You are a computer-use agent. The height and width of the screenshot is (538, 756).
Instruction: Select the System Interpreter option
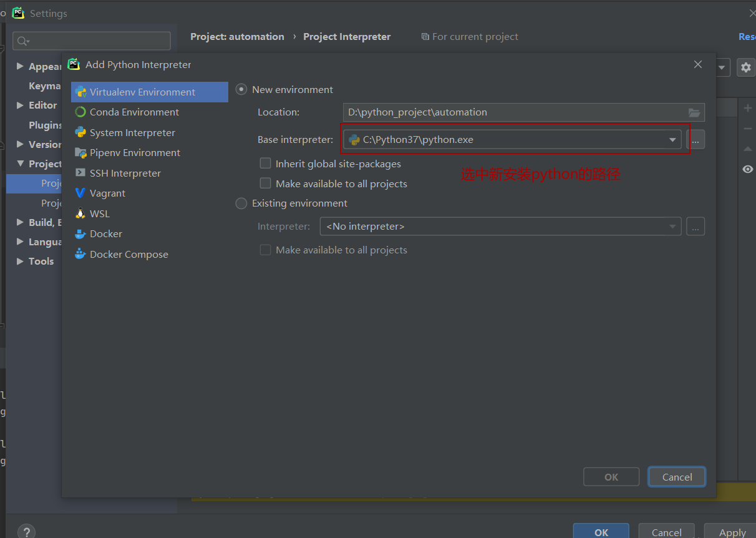132,132
